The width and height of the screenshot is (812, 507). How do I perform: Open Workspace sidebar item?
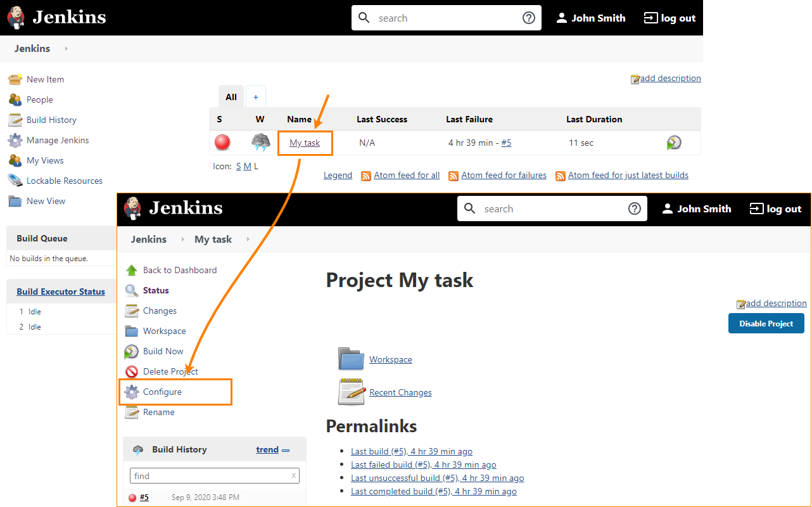pos(165,331)
